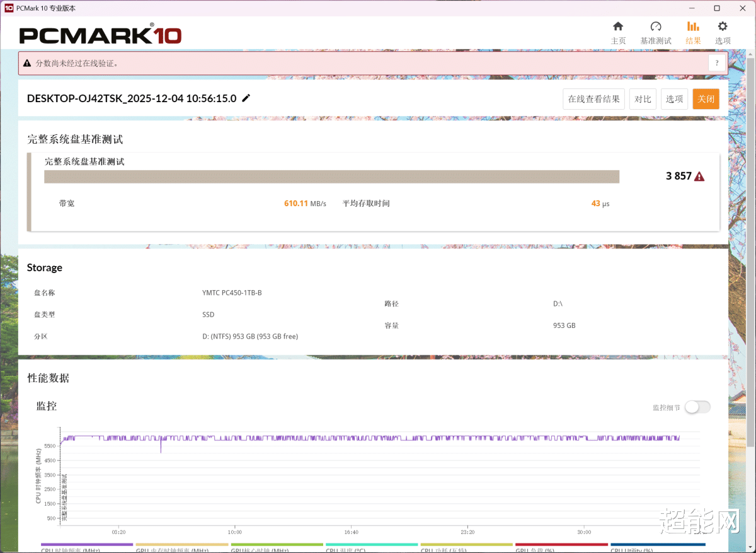Click the result title DESKTOP-OJ42TSK_2025-12-04
The image size is (756, 553).
(x=132, y=98)
